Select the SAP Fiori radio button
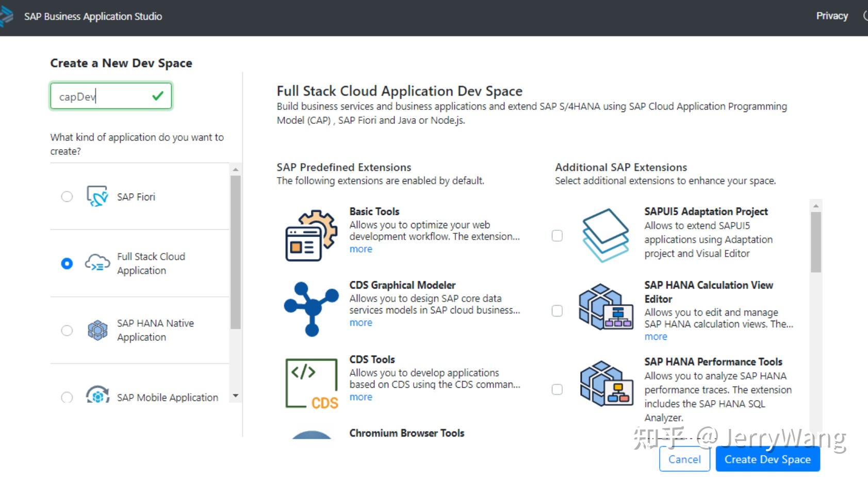The height and width of the screenshot is (477, 868). (x=67, y=196)
